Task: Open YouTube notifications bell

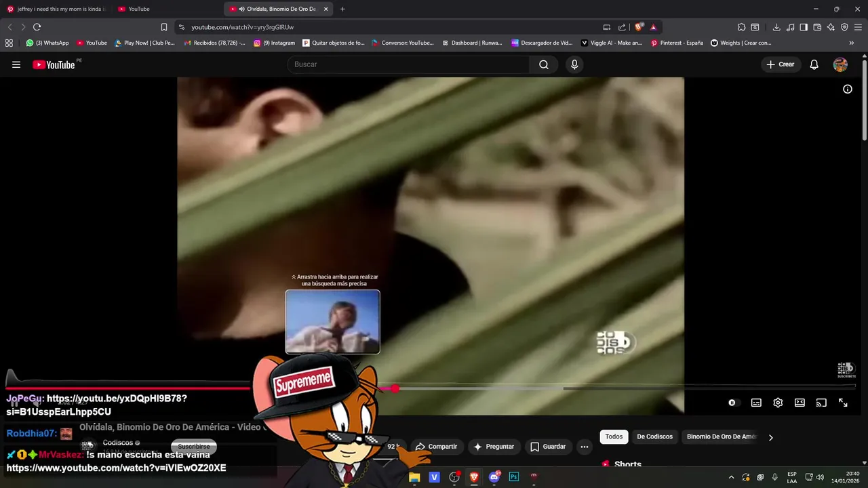Action: [x=814, y=64]
